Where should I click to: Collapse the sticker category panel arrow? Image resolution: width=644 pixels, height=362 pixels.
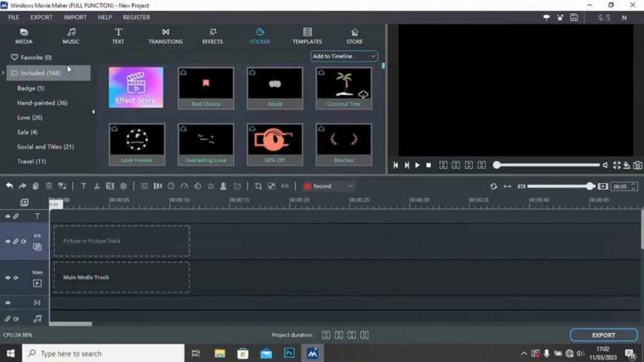point(93,112)
